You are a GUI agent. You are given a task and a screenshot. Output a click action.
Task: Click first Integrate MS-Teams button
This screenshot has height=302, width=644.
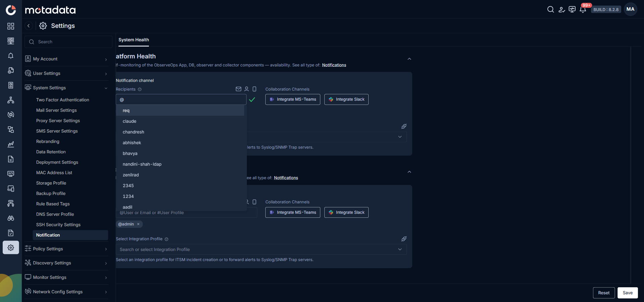[293, 99]
